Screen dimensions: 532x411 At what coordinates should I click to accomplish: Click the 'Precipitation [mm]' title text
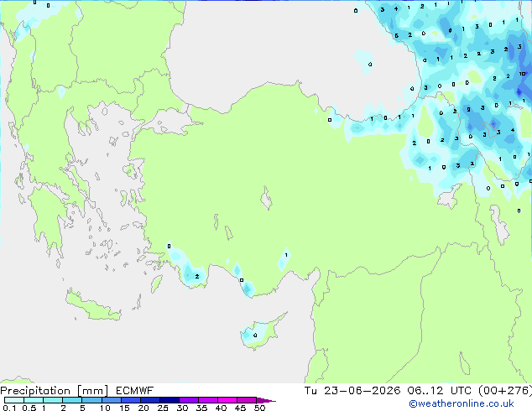tap(54, 391)
